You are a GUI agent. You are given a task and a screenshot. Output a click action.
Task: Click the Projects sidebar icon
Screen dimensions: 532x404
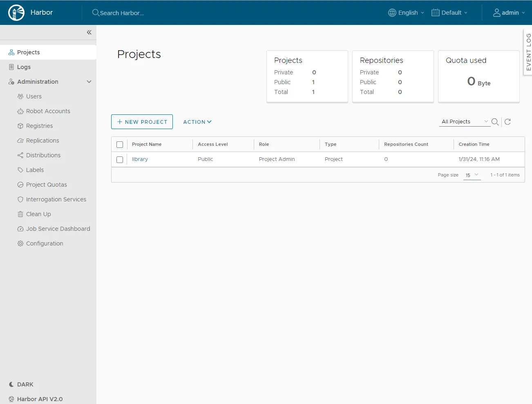click(x=11, y=52)
